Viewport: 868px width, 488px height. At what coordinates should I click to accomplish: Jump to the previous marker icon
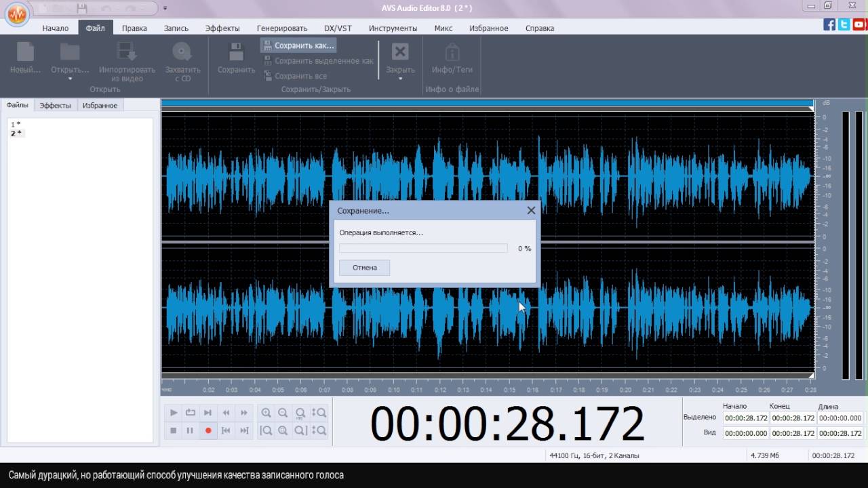(226, 430)
